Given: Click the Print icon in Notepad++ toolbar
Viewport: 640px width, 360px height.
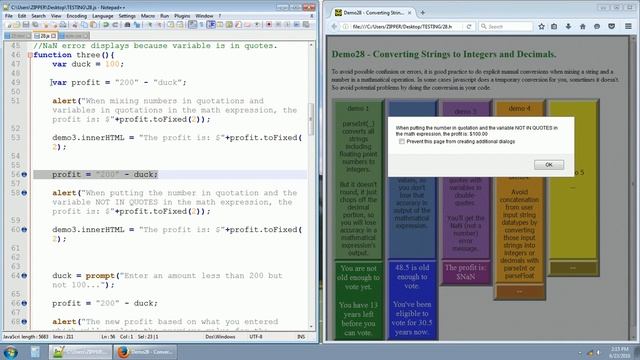Looking at the screenshot, I should [x=63, y=25].
